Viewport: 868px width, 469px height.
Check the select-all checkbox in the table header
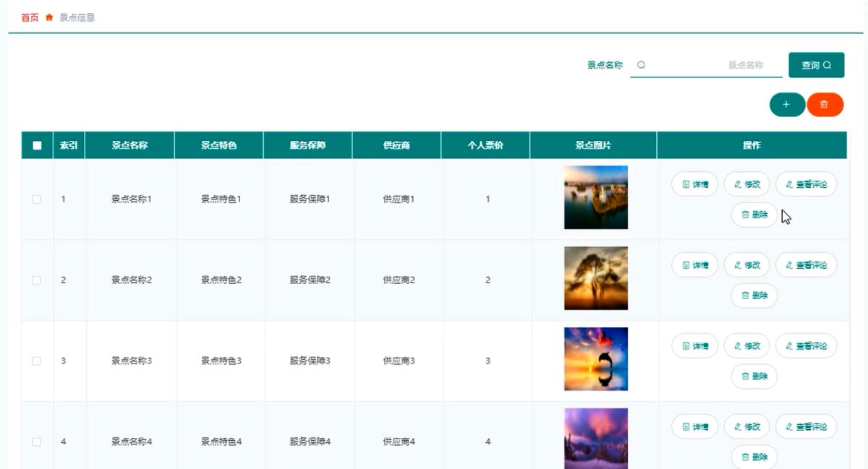[x=36, y=145]
